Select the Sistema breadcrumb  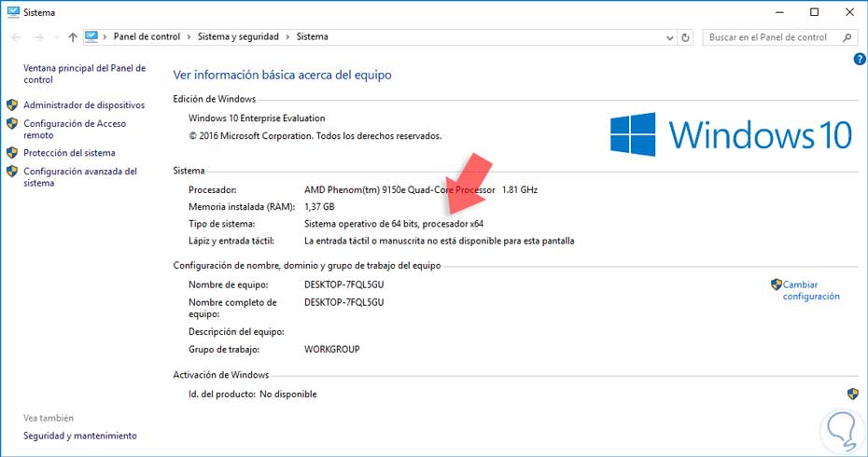(x=313, y=36)
